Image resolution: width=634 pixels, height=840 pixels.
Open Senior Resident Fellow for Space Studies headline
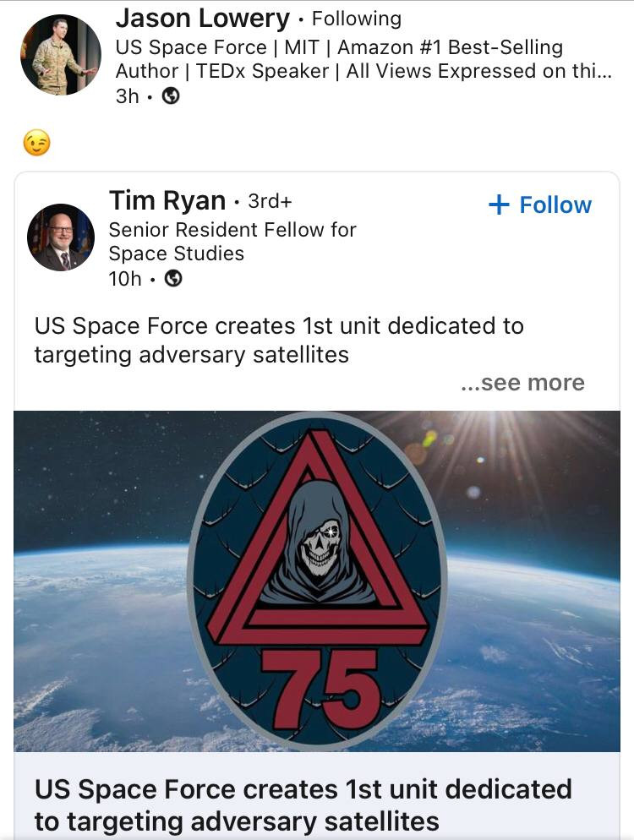click(232, 242)
